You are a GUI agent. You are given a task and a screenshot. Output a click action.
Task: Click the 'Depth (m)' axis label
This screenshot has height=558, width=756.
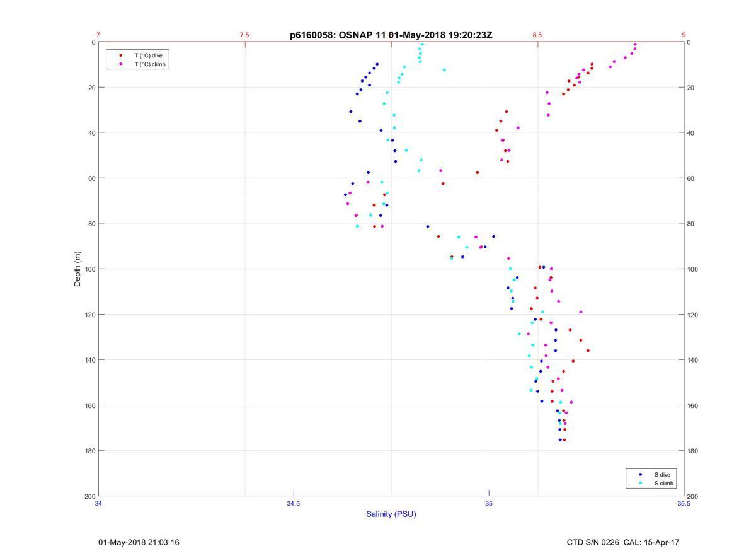[x=78, y=269]
